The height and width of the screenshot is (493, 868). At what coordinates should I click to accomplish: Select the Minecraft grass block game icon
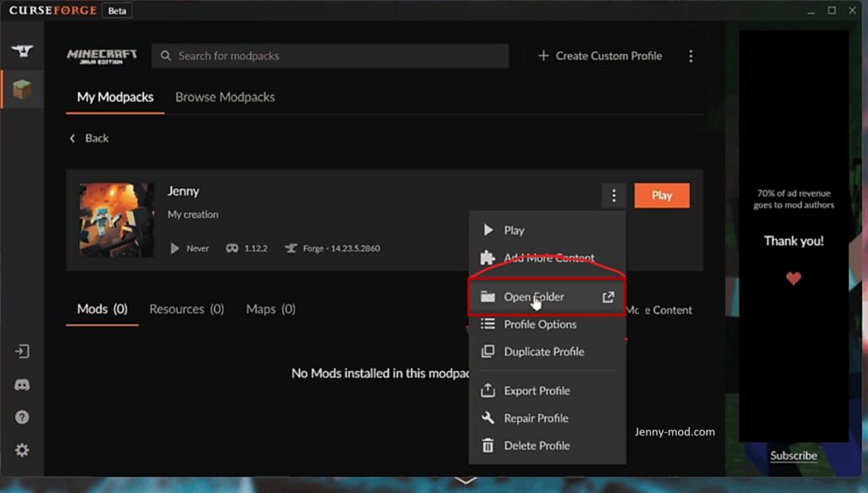(22, 89)
